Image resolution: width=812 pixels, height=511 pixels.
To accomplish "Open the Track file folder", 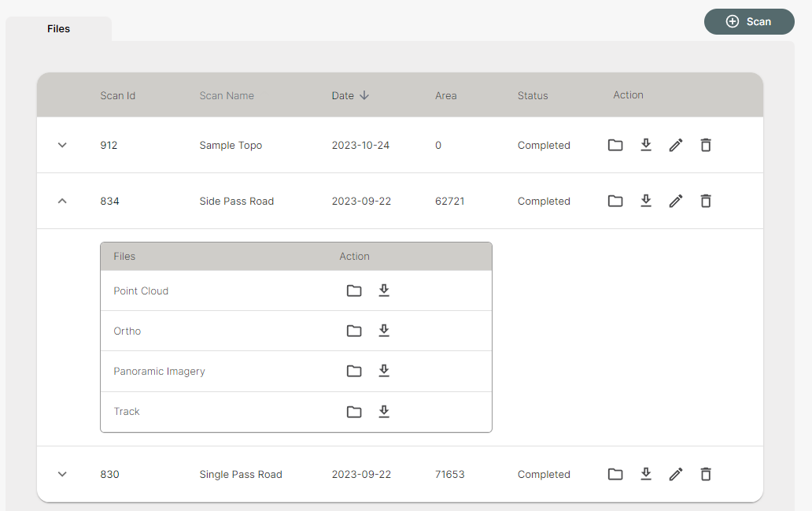I will [x=354, y=411].
